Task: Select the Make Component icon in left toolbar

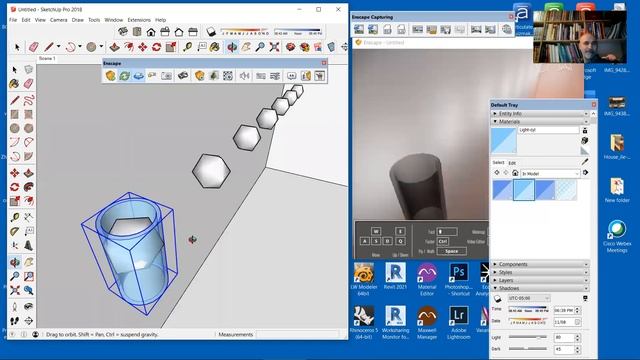Action: click(29, 69)
